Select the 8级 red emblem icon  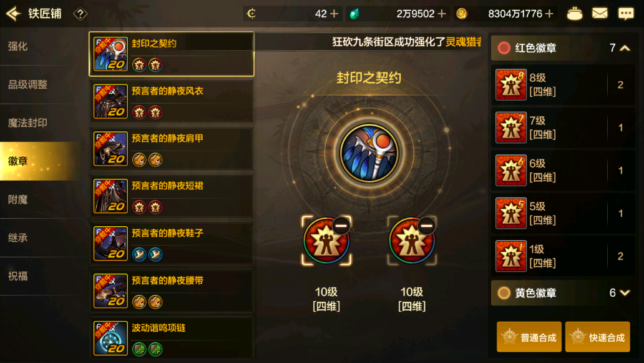coord(511,85)
